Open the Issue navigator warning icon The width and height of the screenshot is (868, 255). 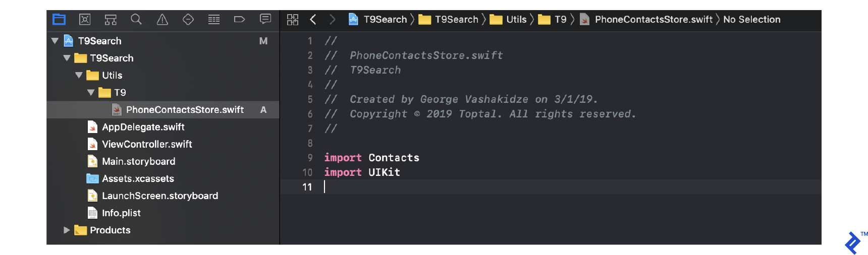(x=162, y=20)
